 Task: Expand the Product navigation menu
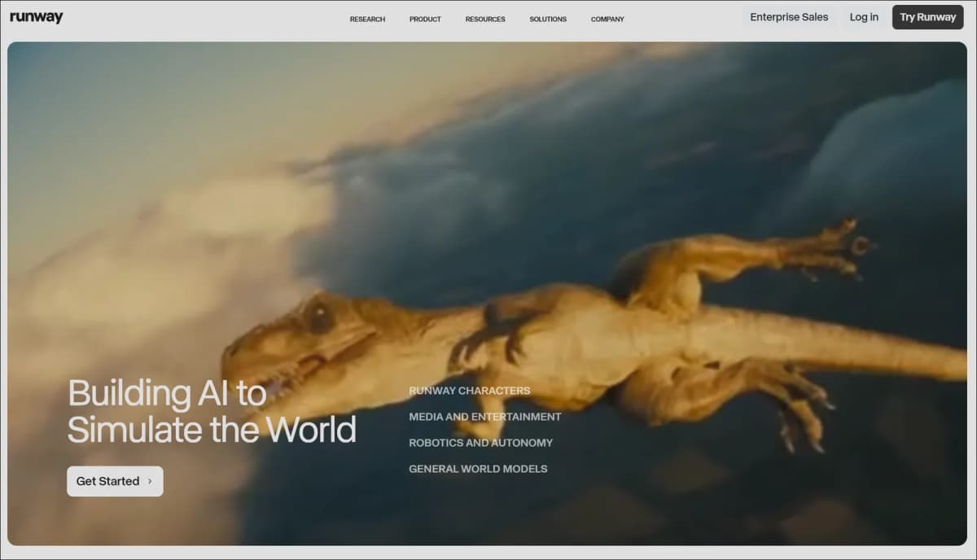pos(425,19)
